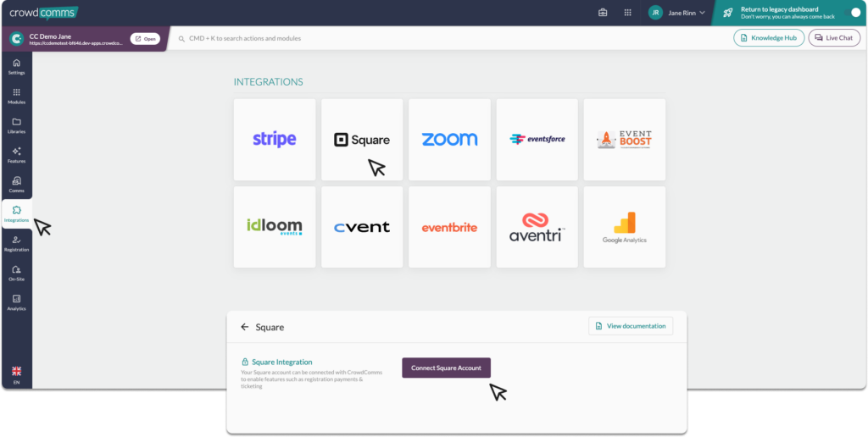Change language using the EN flag selector

[x=16, y=375]
